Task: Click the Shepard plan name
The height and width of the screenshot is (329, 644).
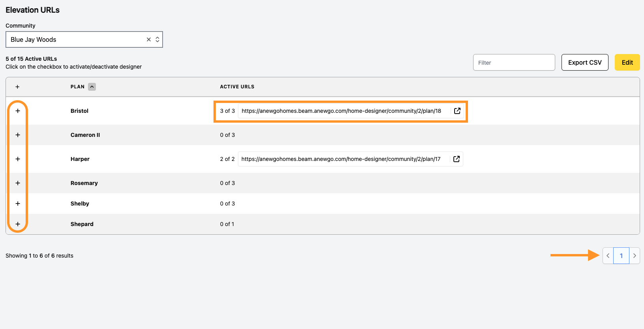Action: (82, 224)
